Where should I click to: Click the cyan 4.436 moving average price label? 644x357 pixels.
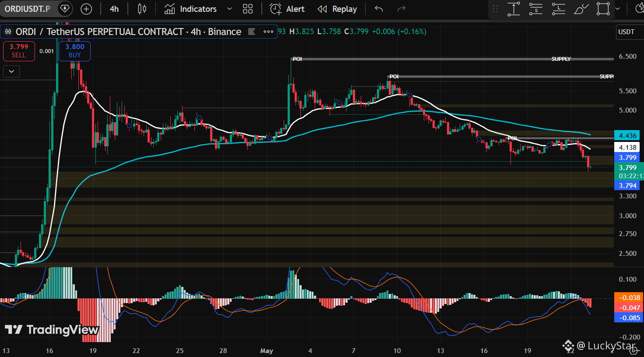[627, 136]
